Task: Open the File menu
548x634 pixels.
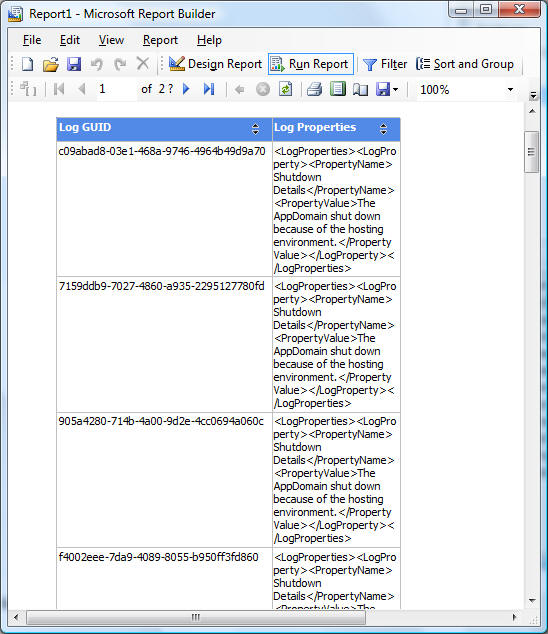Action: tap(32, 40)
